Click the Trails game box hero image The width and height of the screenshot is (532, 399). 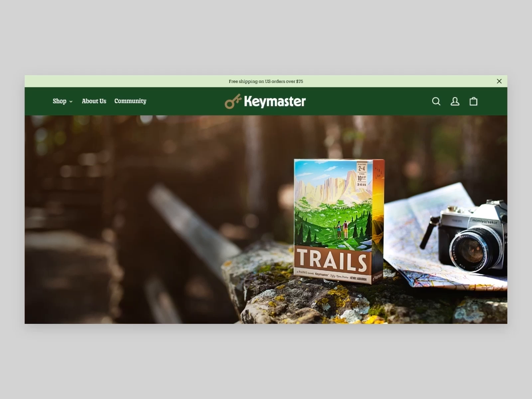pyautogui.click(x=339, y=221)
